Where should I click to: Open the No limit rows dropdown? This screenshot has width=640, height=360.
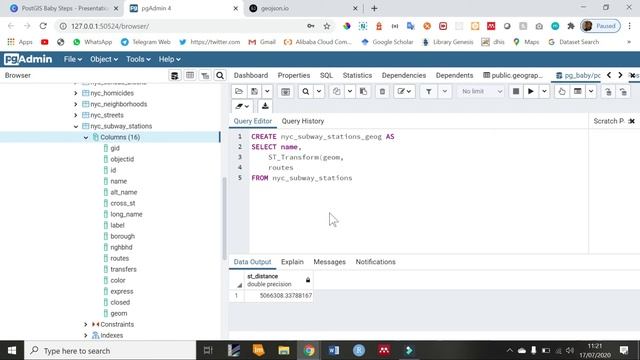[481, 91]
